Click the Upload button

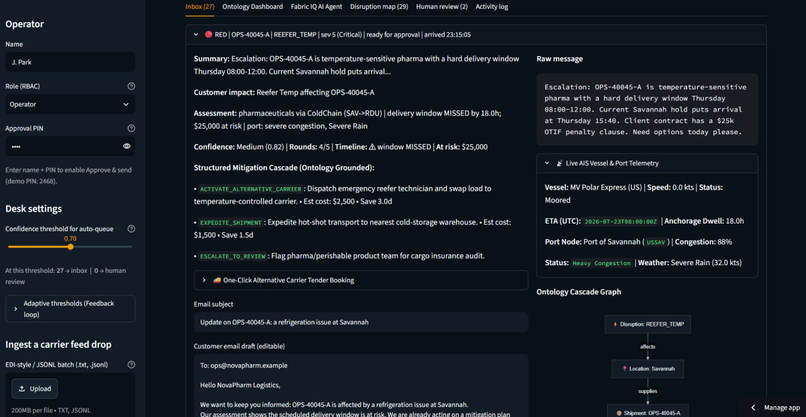click(x=35, y=389)
